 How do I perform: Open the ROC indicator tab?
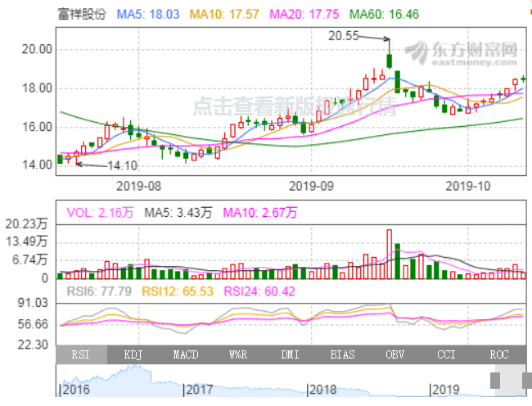tap(499, 354)
